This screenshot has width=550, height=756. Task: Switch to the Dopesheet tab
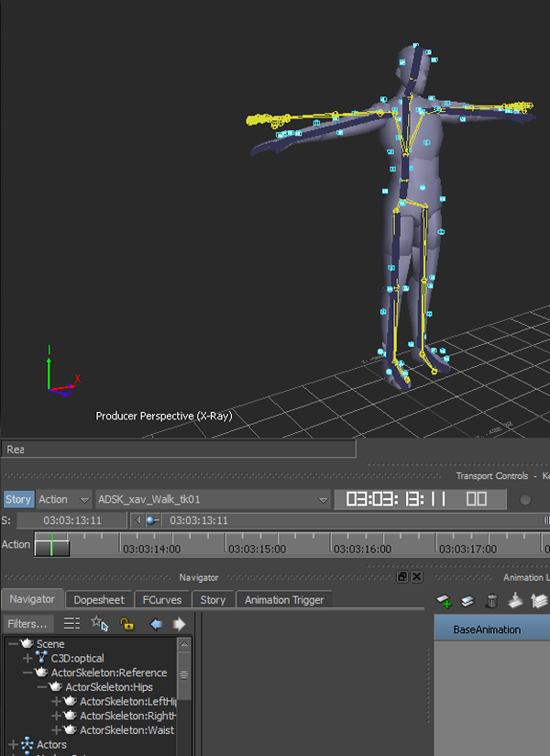(x=99, y=600)
